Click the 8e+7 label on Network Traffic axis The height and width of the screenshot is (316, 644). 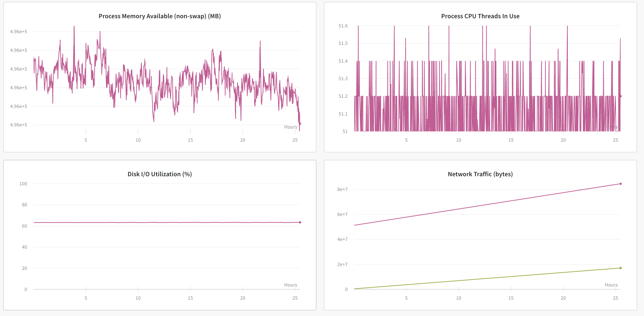342,190
